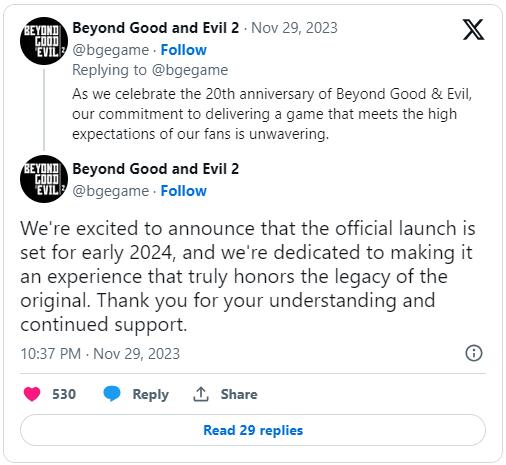Open the Nov 29, 2023 header date link
506x465 pixels.
(294, 28)
